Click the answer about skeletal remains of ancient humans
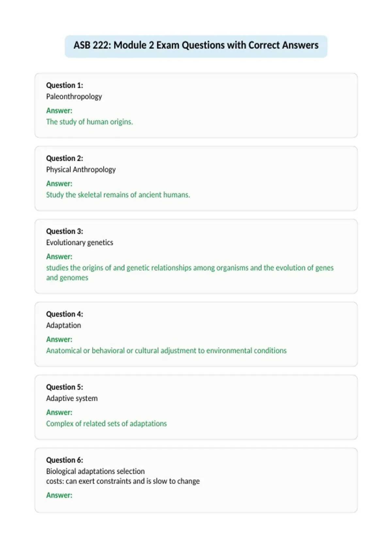392x556 pixels. coord(118,195)
